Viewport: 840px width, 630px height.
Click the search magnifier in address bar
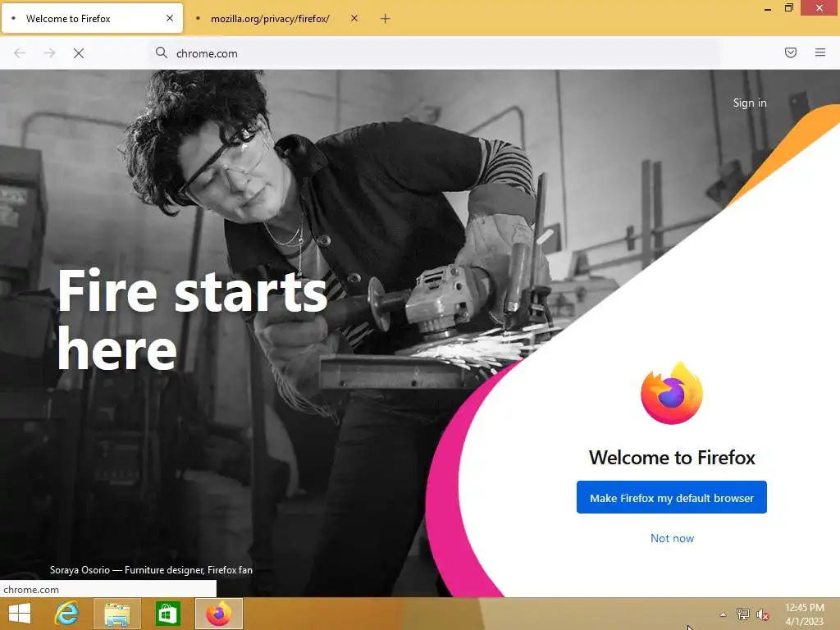(162, 52)
